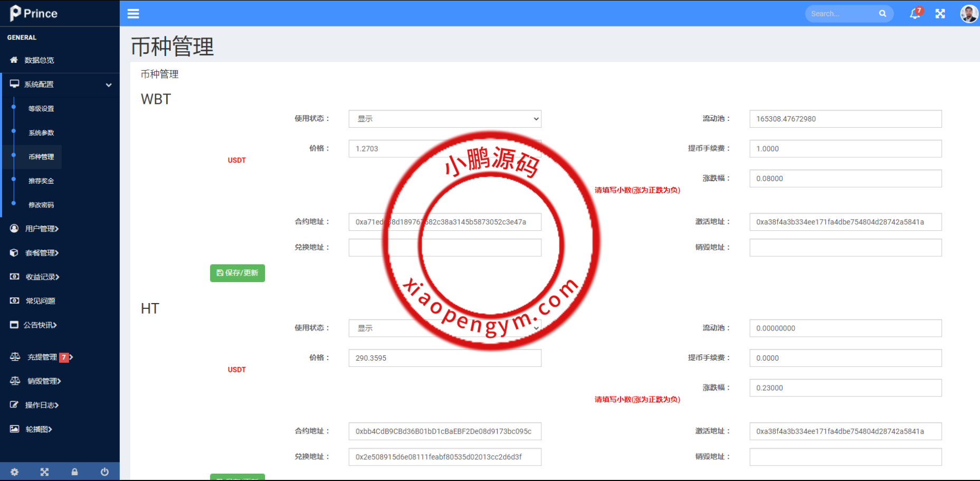Viewport: 980px width, 481px height.
Task: Click the settings gear icon in sidebar footer
Action: pos(15,472)
